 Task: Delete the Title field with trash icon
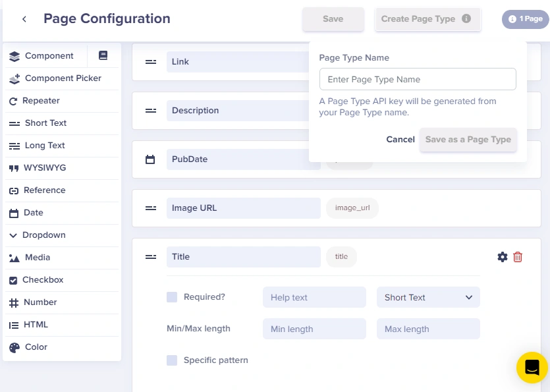[x=518, y=257]
